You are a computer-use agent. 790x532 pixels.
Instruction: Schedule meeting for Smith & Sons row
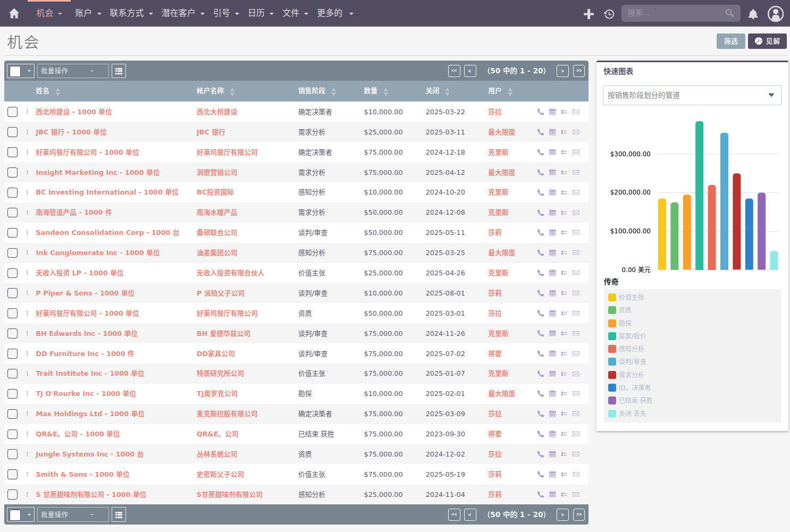(552, 475)
